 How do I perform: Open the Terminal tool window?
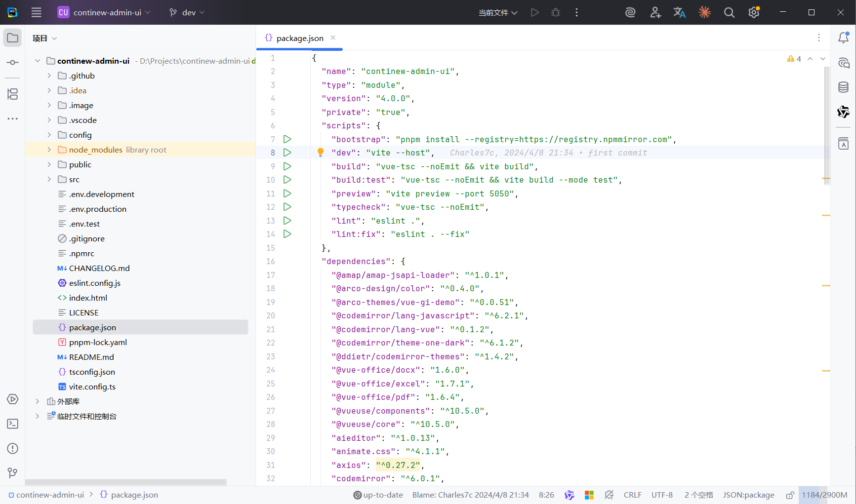(12, 424)
